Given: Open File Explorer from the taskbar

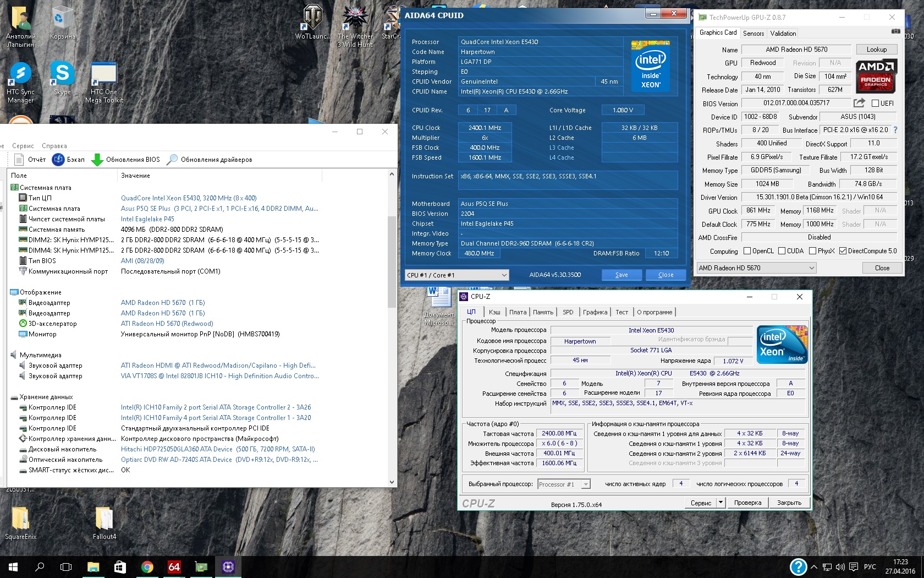Looking at the screenshot, I should point(93,566).
